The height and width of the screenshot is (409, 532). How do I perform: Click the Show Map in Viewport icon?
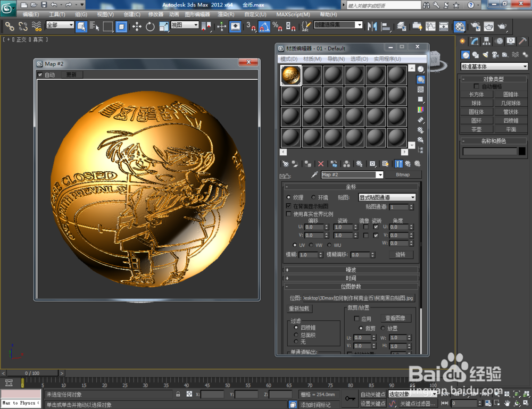tap(385, 164)
